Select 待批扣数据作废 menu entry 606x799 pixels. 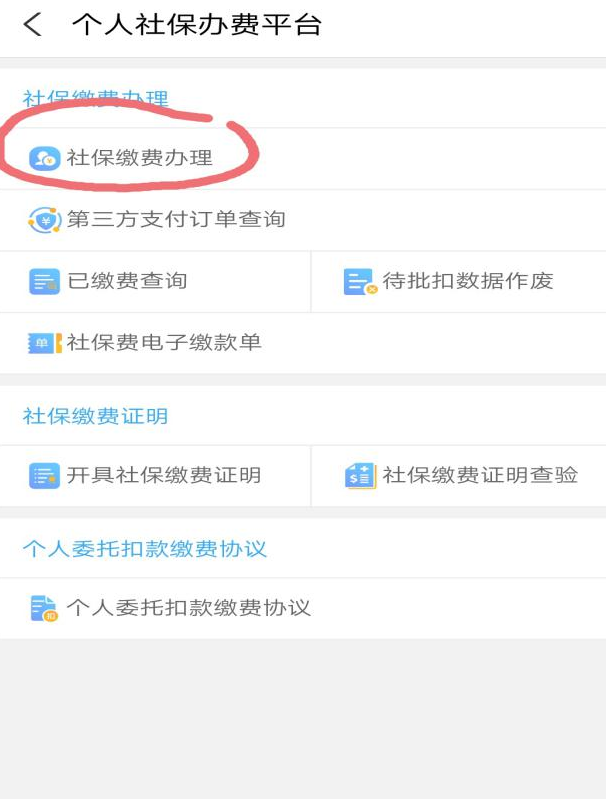[x=459, y=282]
